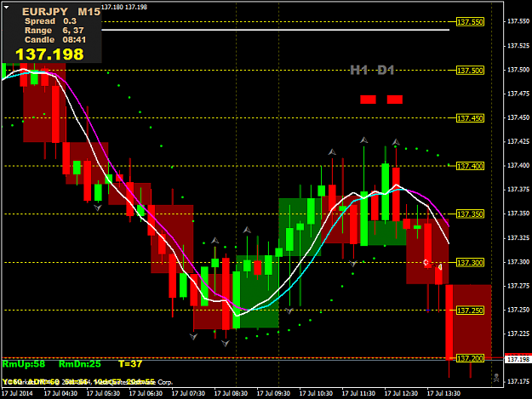Click the skull expert advisor icon
532x399 pixels.
tap(496, 378)
